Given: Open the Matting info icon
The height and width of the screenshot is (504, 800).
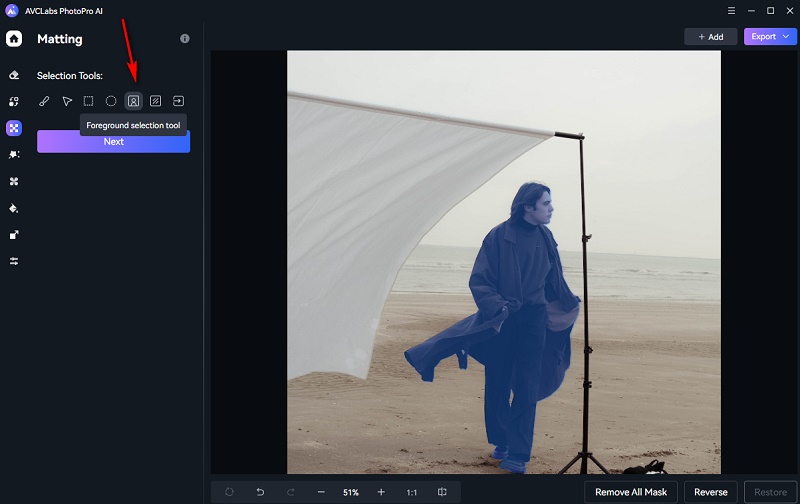Looking at the screenshot, I should (x=185, y=38).
